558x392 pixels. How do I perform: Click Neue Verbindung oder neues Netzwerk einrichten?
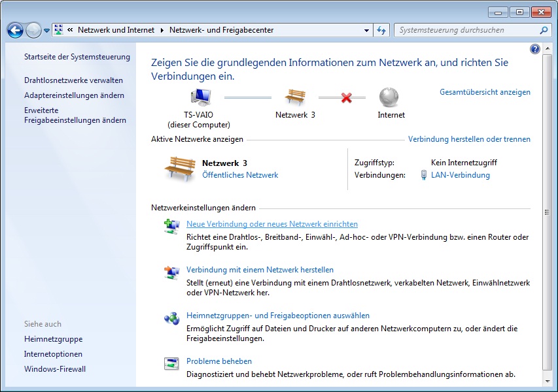coord(272,224)
